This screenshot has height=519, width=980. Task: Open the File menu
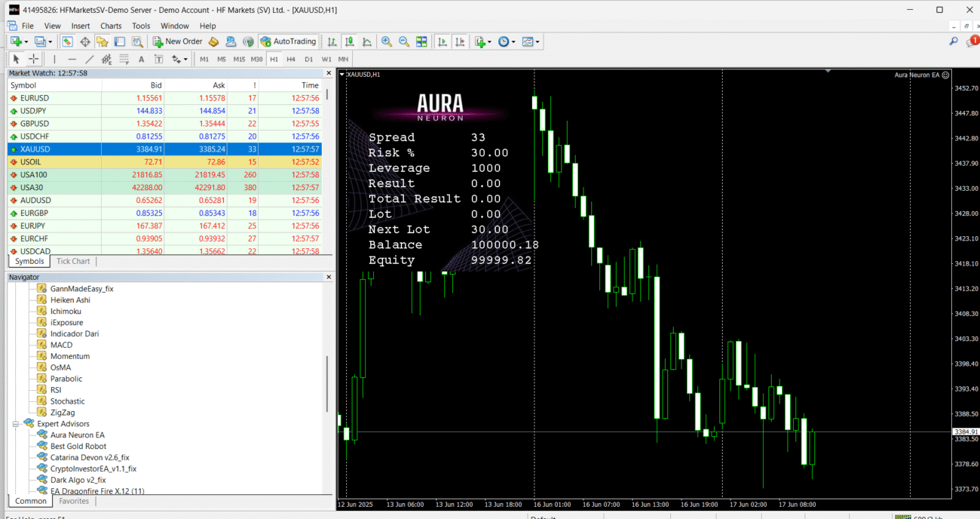[x=27, y=26]
